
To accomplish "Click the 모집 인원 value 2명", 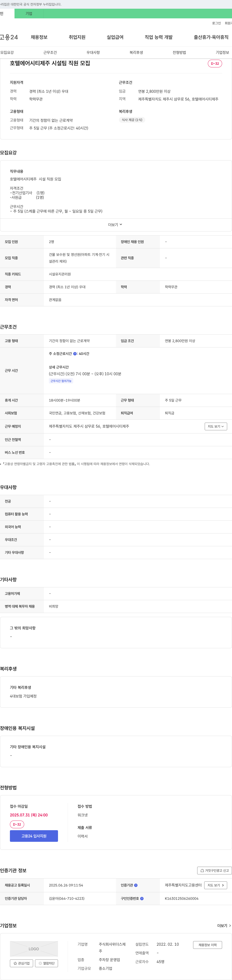I will (x=51, y=242).
